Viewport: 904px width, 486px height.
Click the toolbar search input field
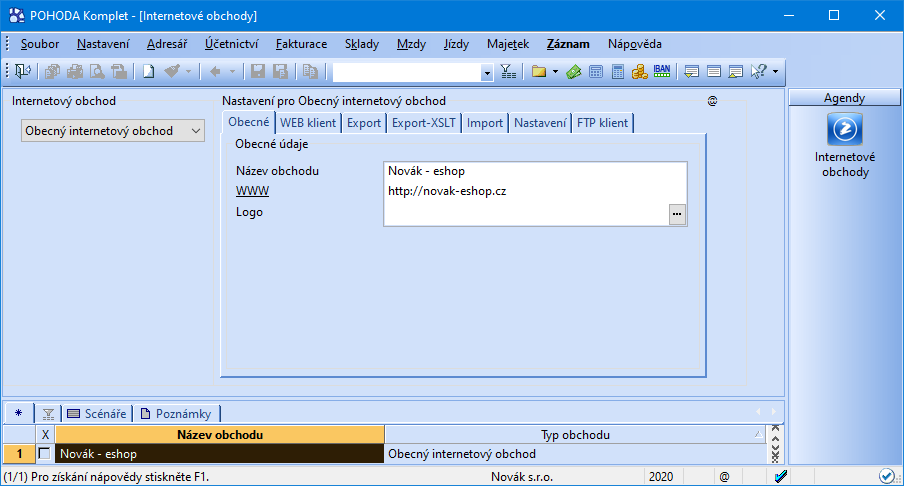click(x=407, y=72)
